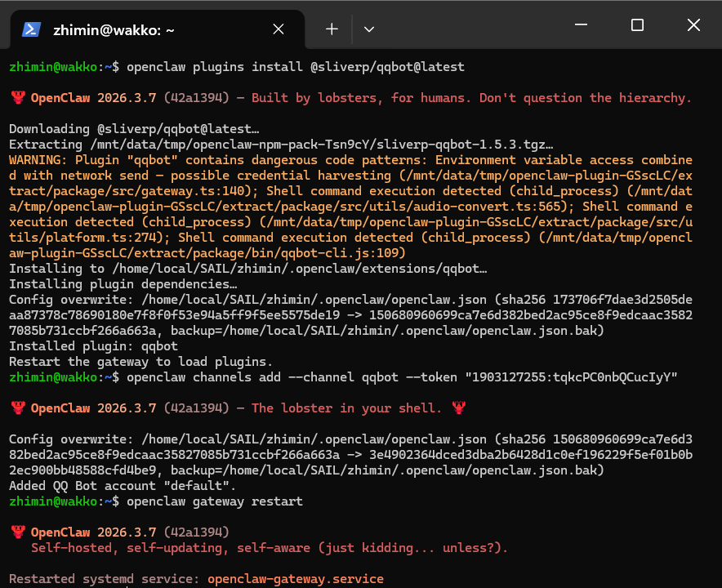The width and height of the screenshot is (722, 588).
Task: Minimize the terminal window
Action: click(x=582, y=25)
